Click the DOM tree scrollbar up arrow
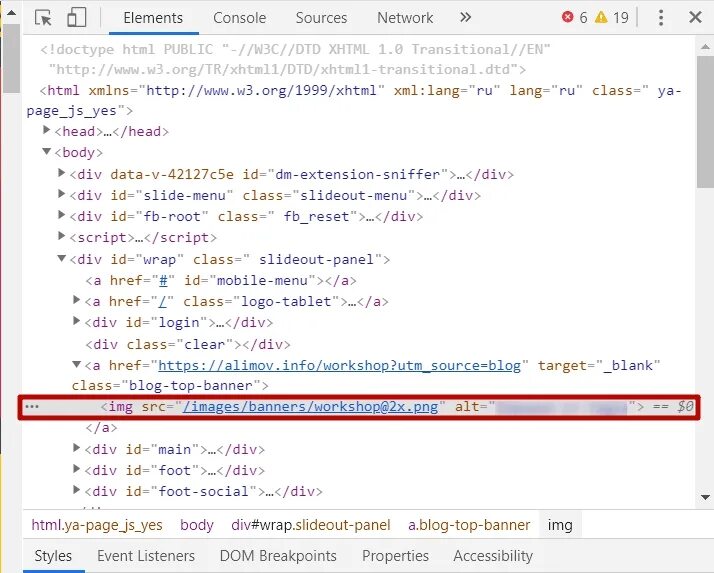The image size is (714, 573). coord(705,47)
